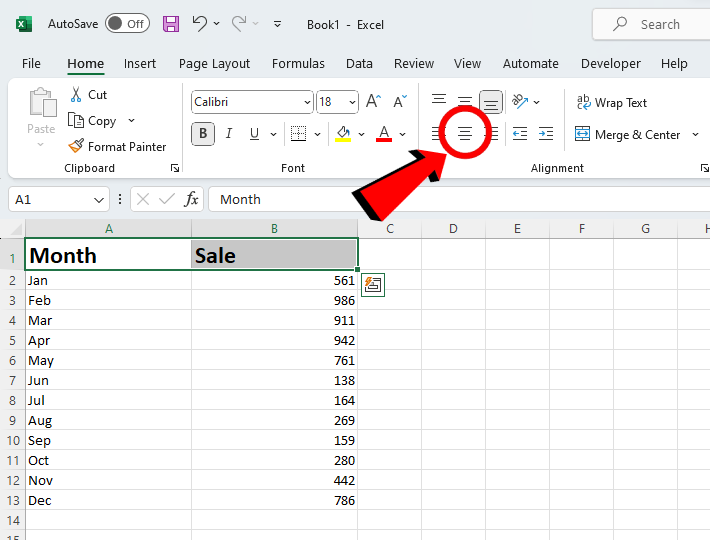Click the Decrease Indent icon
This screenshot has height=540, width=710.
pos(520,134)
